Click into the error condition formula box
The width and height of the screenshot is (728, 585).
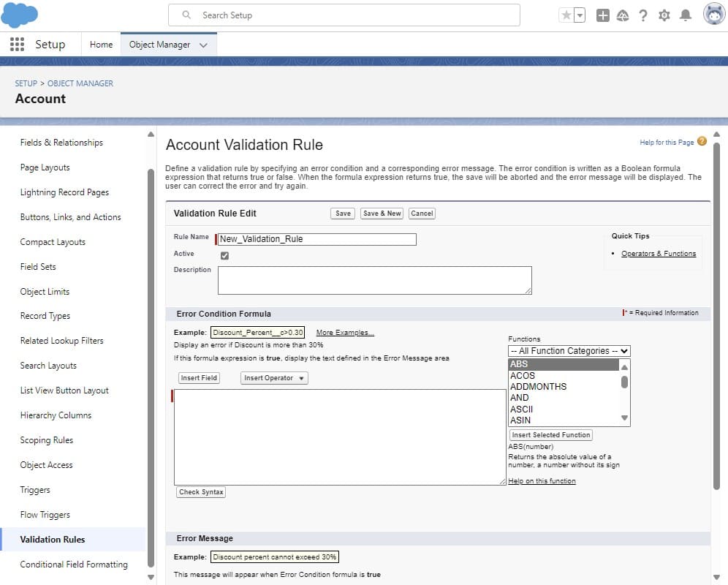click(340, 437)
